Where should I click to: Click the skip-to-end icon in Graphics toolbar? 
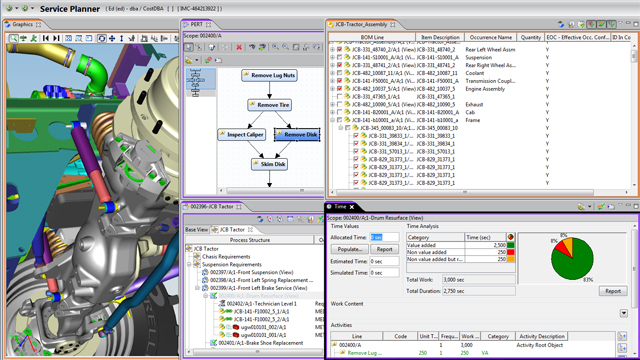tap(56, 38)
